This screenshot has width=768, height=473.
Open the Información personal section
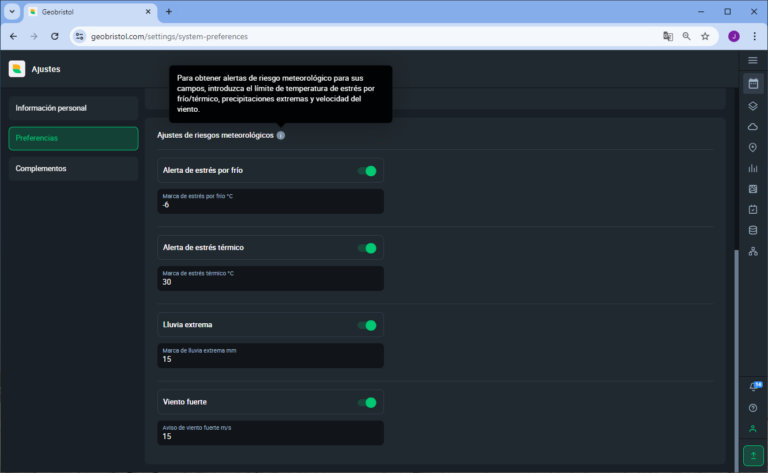73,108
